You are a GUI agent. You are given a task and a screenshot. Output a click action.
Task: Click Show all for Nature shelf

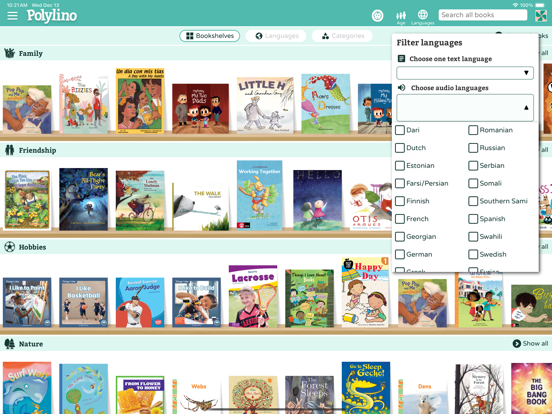click(530, 343)
